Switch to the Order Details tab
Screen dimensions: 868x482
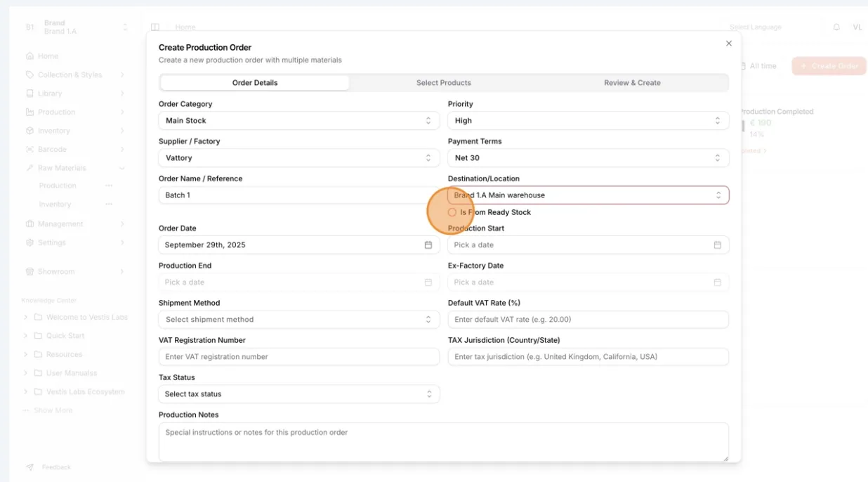click(x=255, y=83)
